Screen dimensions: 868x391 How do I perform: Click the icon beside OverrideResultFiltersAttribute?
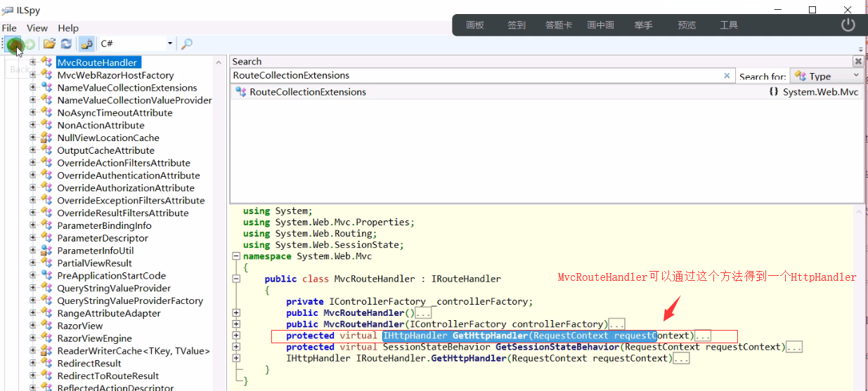point(46,213)
